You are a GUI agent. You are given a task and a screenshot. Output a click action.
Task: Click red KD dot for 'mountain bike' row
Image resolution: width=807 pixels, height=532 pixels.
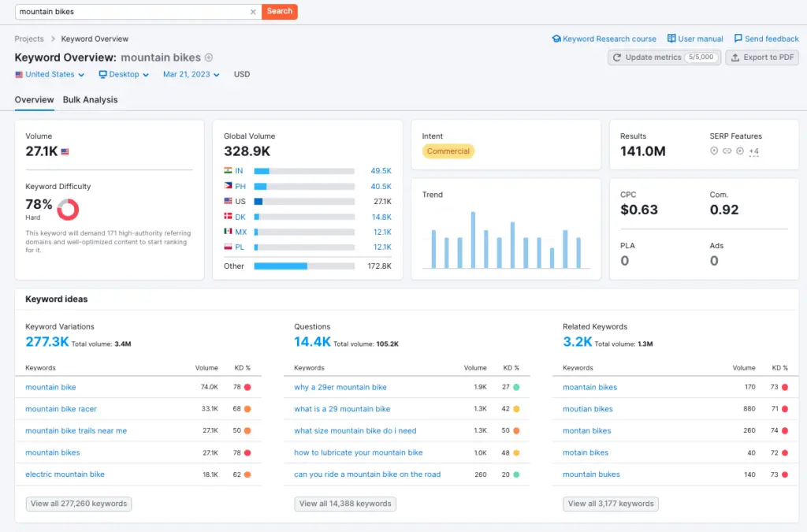(247, 387)
